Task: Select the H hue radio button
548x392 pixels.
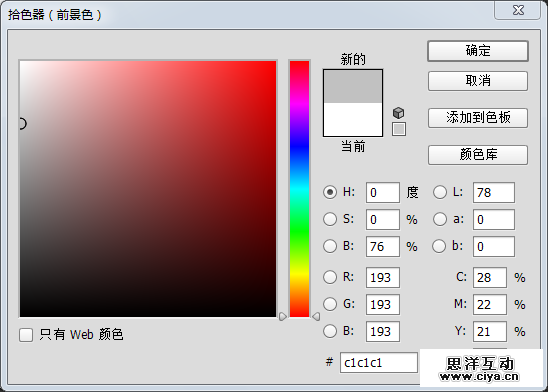Action: coord(330,192)
